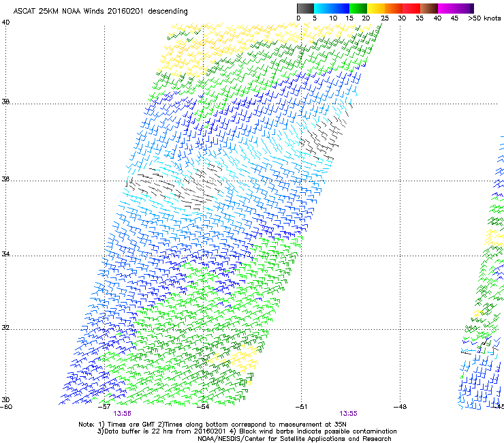The height and width of the screenshot is (443, 504).
Task: Click the date 20160201 in the title
Action: click(126, 11)
